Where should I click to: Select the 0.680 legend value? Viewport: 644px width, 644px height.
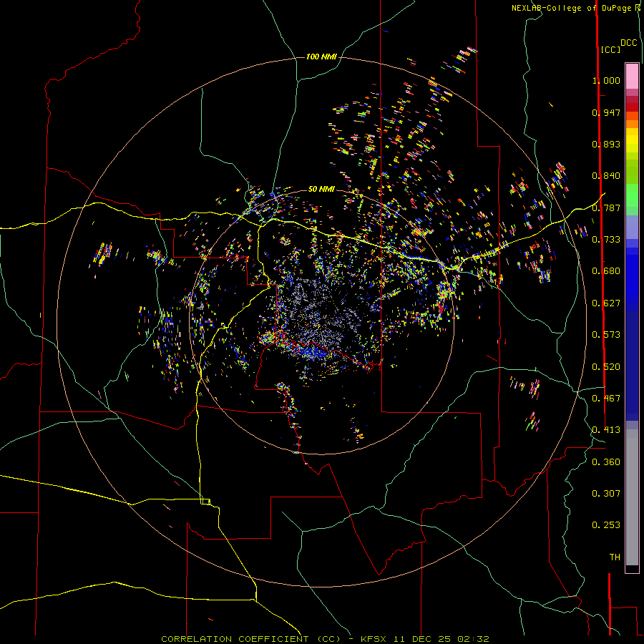606,271
